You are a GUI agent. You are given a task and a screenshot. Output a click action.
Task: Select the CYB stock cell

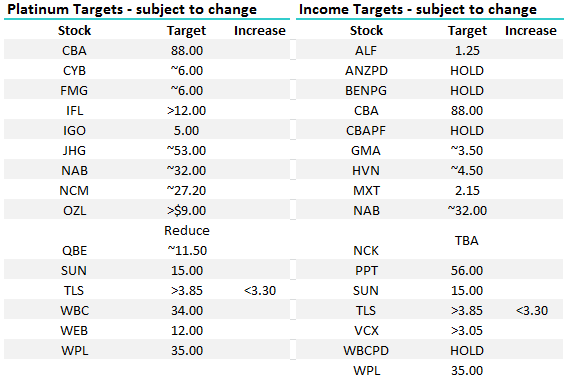(x=74, y=70)
